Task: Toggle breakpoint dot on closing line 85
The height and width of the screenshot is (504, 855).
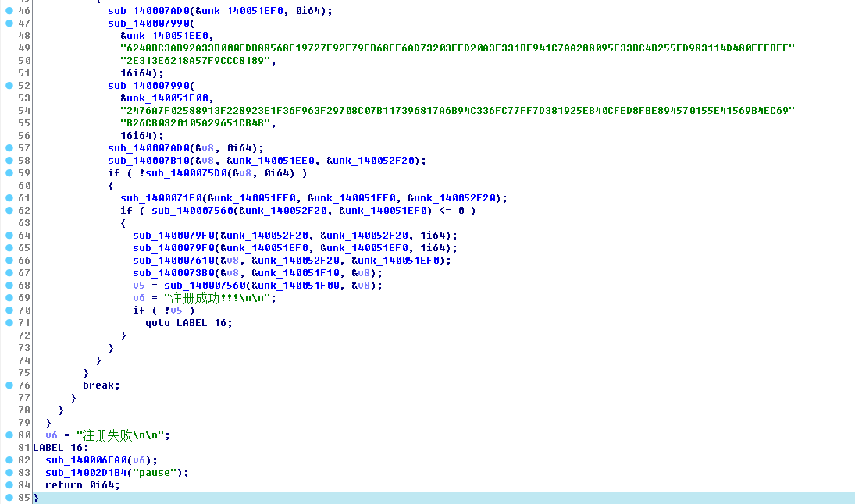Action: (x=9, y=498)
